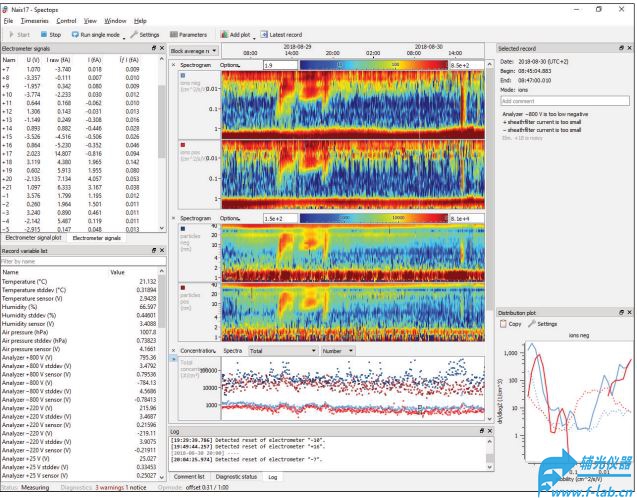The height and width of the screenshot is (500, 637).
Task: Open Settings in the Distribution plot panel
Action: [545, 324]
